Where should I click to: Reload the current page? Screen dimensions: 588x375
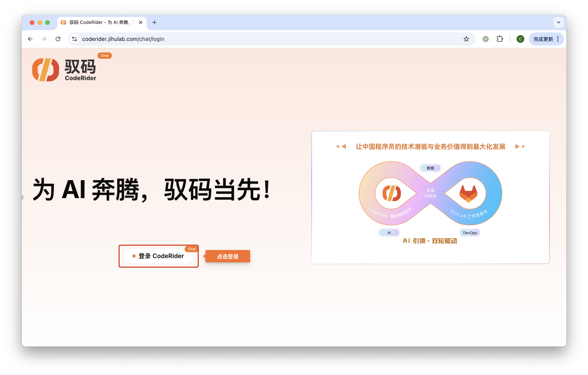[58, 39]
